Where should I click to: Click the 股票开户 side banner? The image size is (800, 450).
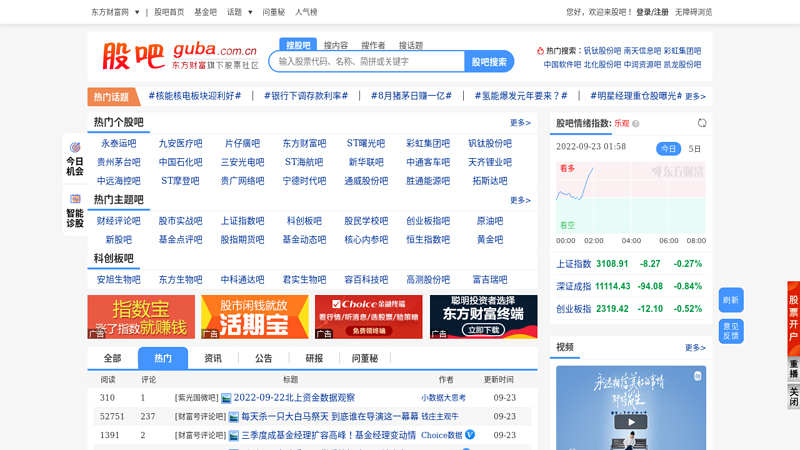point(793,318)
